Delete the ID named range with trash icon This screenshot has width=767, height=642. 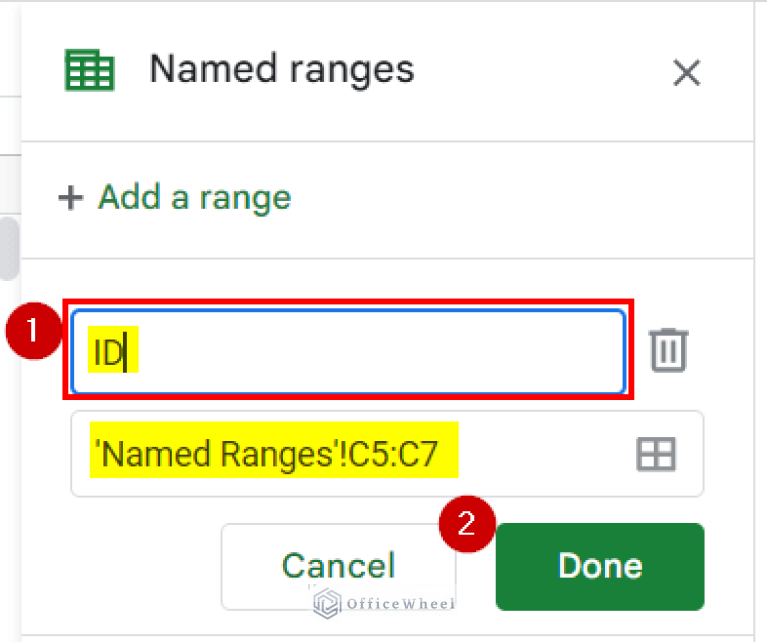668,350
